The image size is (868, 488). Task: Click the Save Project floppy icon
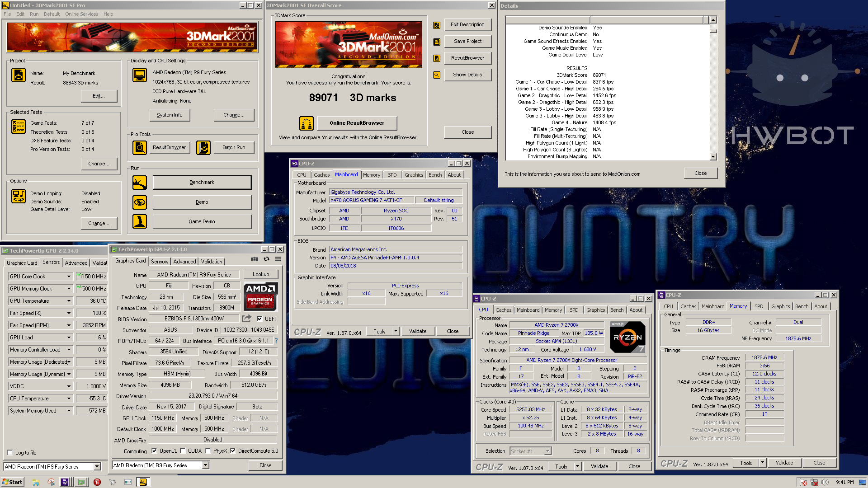pos(437,42)
